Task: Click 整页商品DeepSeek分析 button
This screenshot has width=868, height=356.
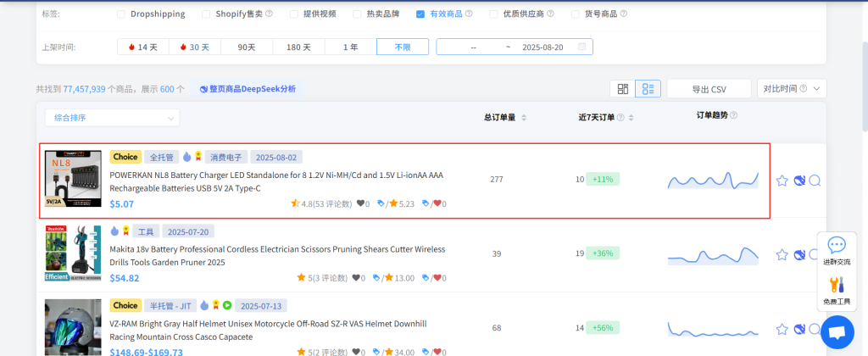Action: click(247, 89)
